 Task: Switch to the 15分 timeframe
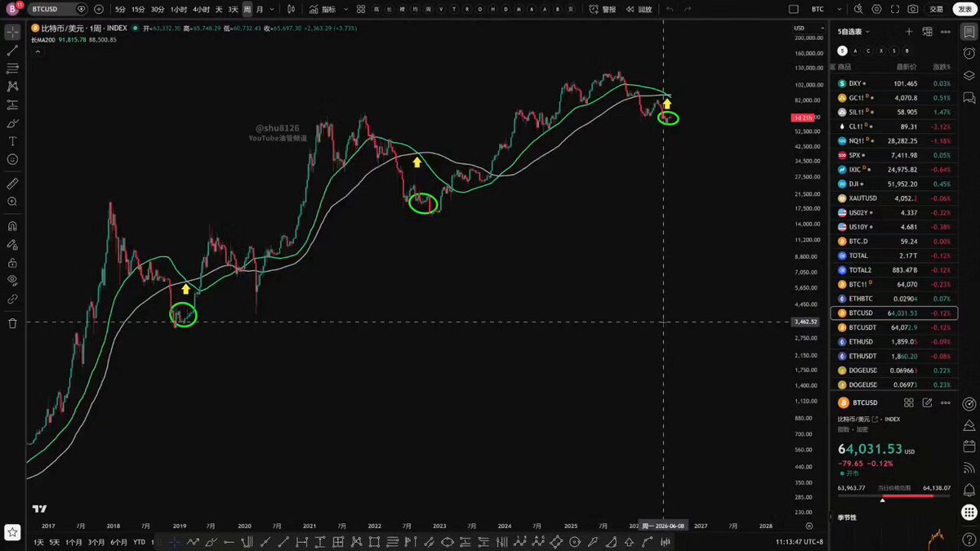click(139, 9)
